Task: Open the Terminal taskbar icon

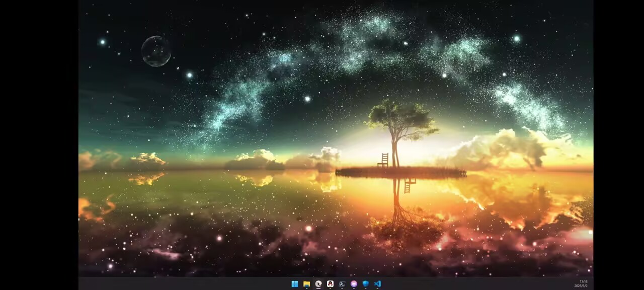Action: coord(342,284)
